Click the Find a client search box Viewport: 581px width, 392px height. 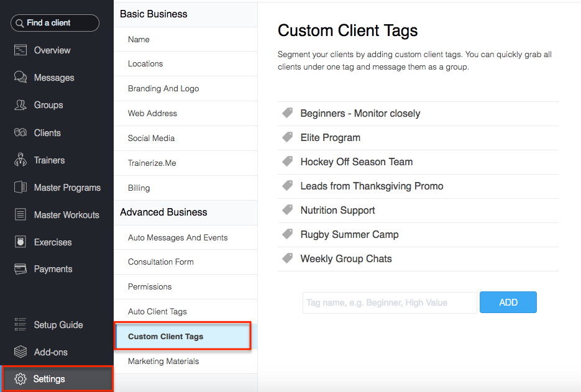(55, 23)
